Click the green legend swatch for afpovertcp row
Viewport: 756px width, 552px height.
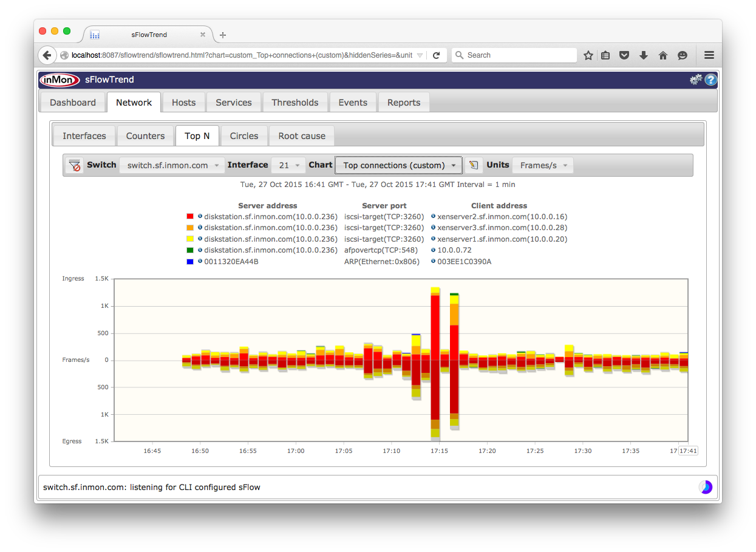[190, 250]
